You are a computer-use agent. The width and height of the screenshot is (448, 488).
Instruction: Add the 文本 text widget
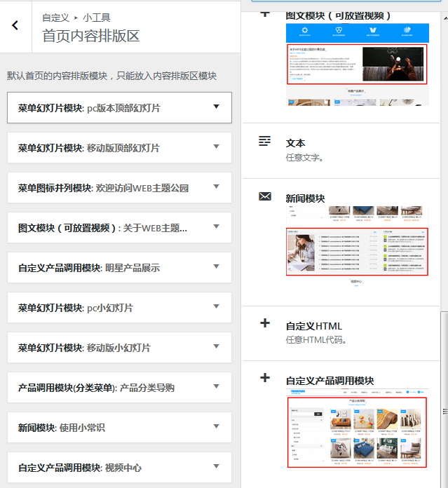(x=296, y=143)
